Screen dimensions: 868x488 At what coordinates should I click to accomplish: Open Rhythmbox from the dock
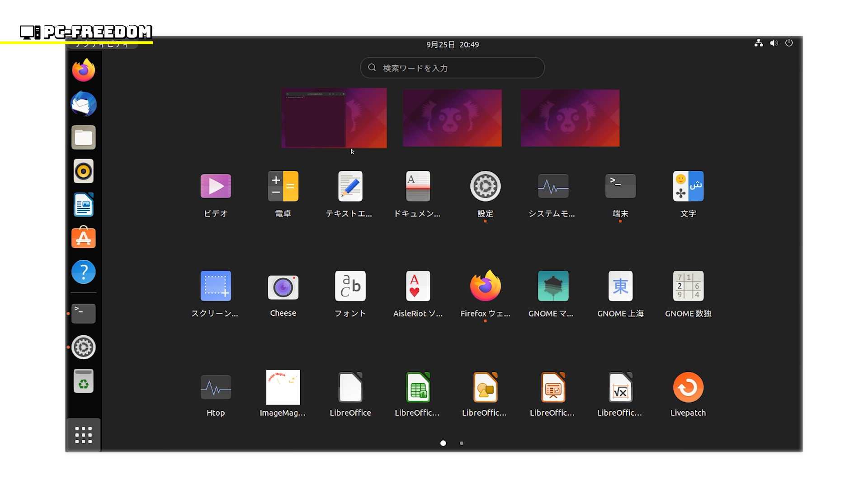[84, 171]
